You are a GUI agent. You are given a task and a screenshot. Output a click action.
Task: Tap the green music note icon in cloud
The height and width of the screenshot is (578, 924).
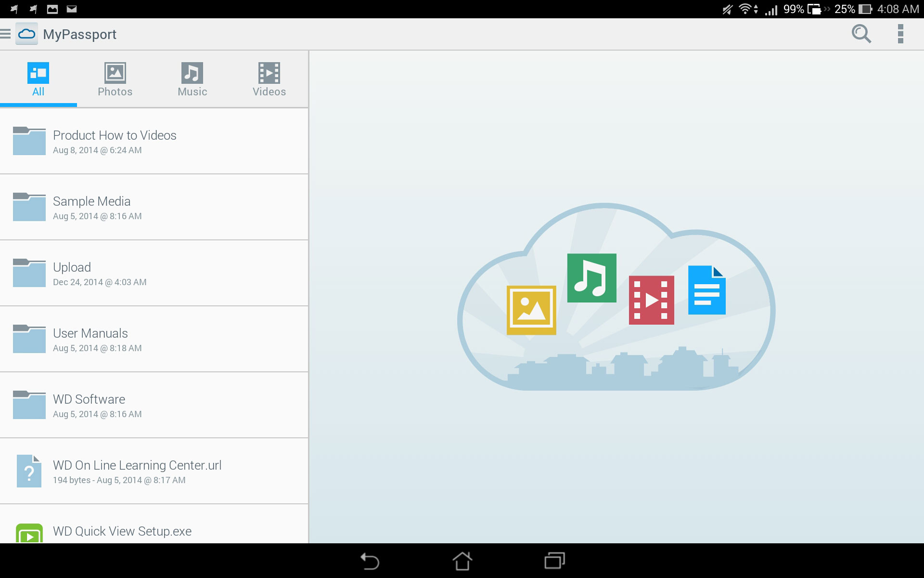(x=591, y=278)
